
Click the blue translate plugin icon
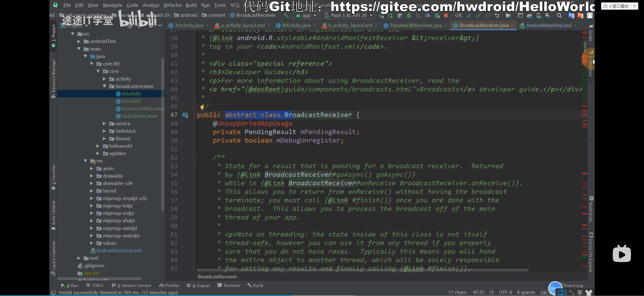click(571, 15)
